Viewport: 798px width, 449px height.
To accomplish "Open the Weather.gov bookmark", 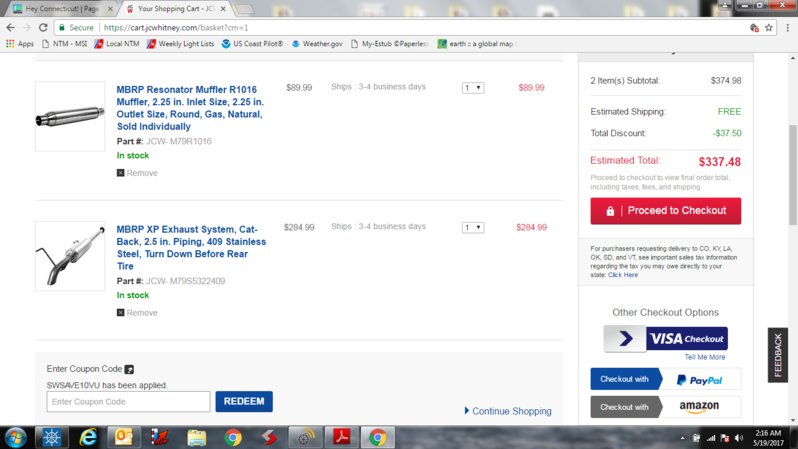I will click(x=317, y=44).
